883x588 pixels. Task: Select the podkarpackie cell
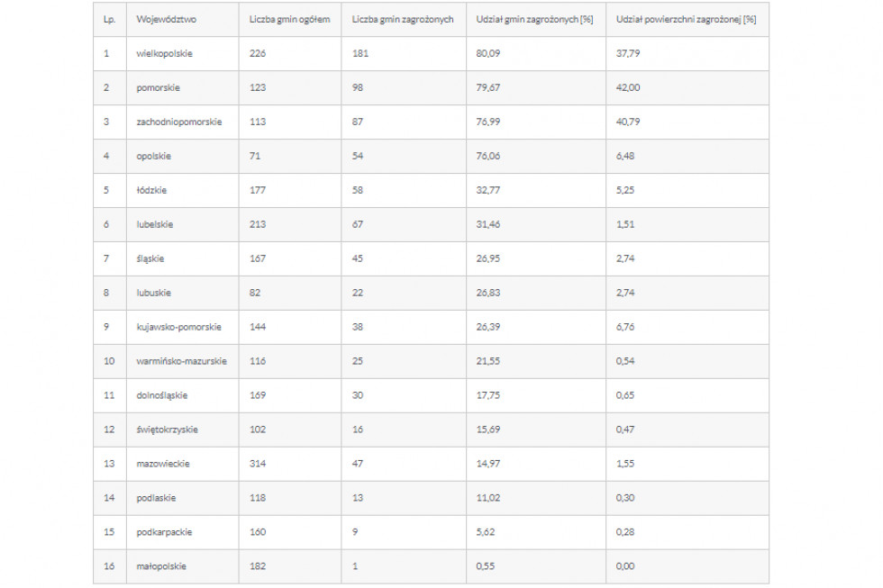[164, 532]
